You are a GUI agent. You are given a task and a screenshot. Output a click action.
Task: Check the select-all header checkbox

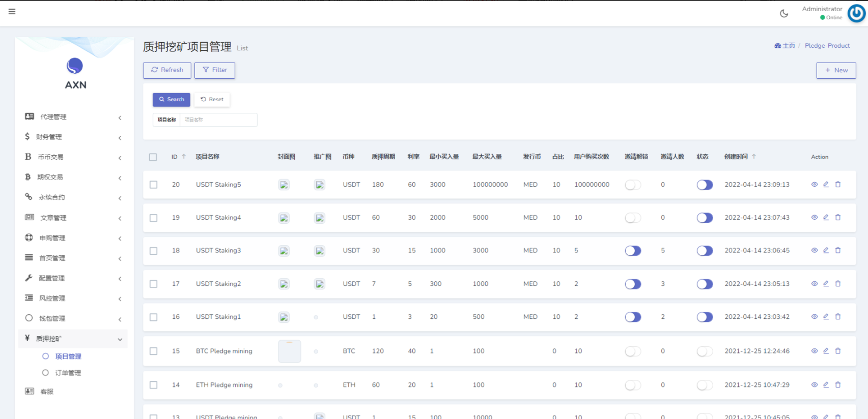click(x=153, y=157)
